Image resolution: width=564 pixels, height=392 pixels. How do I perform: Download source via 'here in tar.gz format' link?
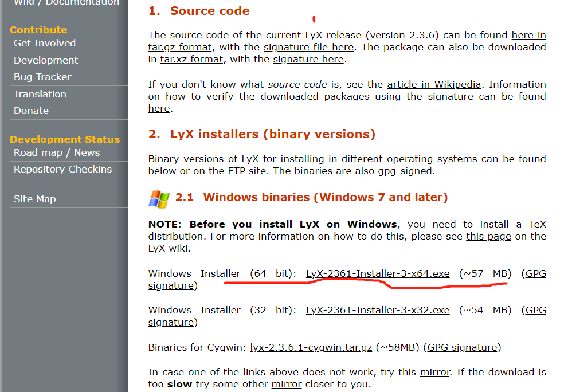click(x=528, y=35)
